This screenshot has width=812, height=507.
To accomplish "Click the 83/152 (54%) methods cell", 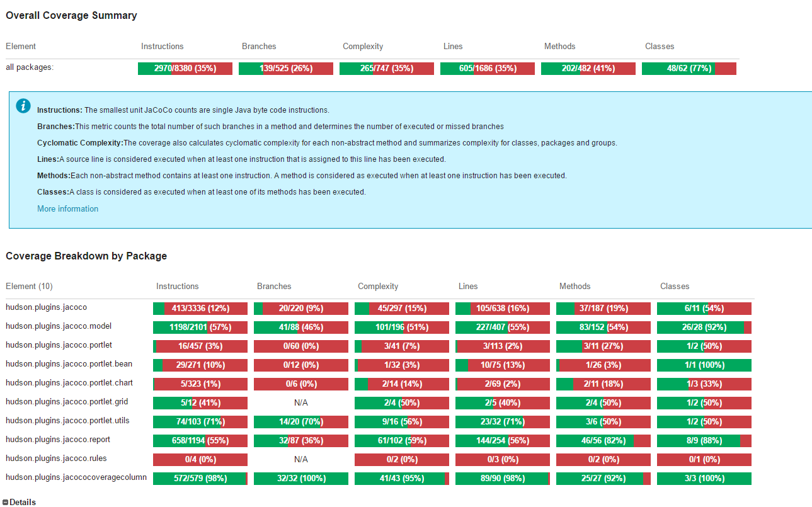I will pyautogui.click(x=603, y=328).
